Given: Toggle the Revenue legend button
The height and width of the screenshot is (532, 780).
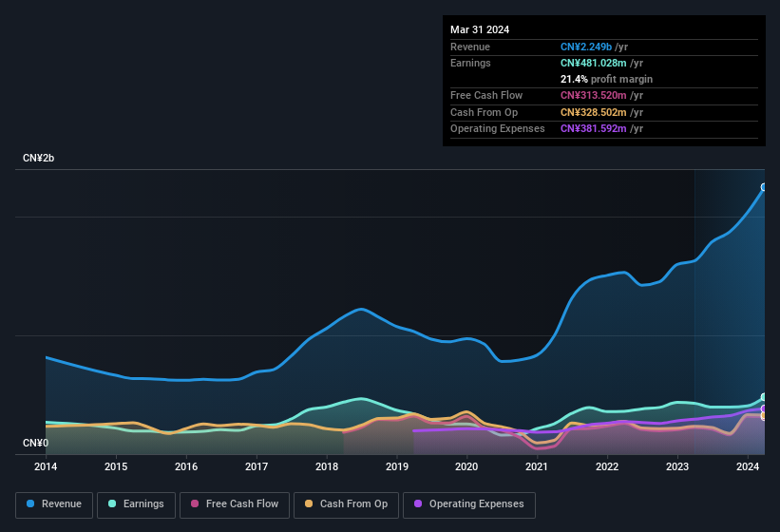Looking at the screenshot, I should 54,504.
